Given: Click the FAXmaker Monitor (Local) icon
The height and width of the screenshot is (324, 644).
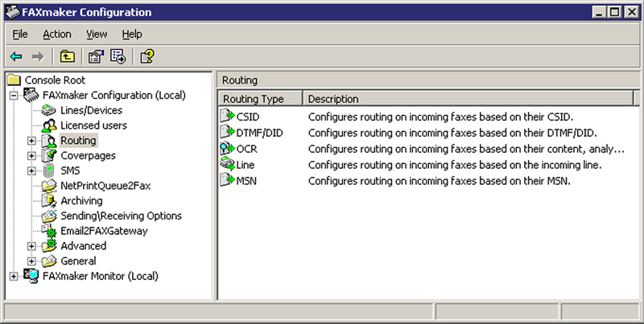Looking at the screenshot, I should coord(31,277).
